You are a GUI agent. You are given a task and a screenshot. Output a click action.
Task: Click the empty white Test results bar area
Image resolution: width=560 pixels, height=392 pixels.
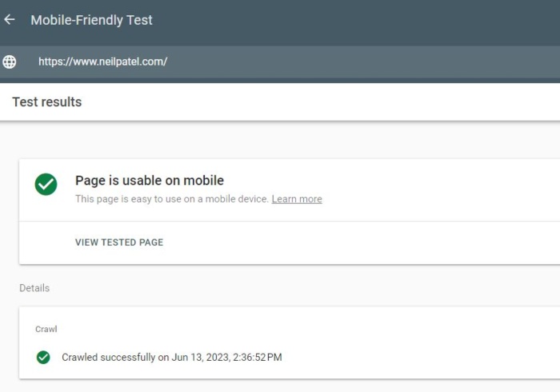(322, 102)
